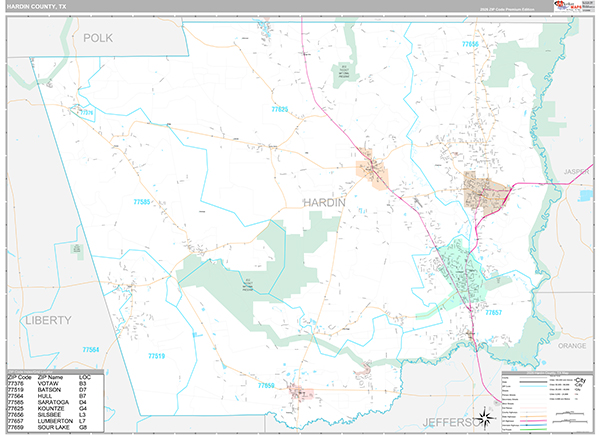Screen dimensions: 600x435
Task: Click ZIP label 77656 on the map
Action: coord(470,44)
